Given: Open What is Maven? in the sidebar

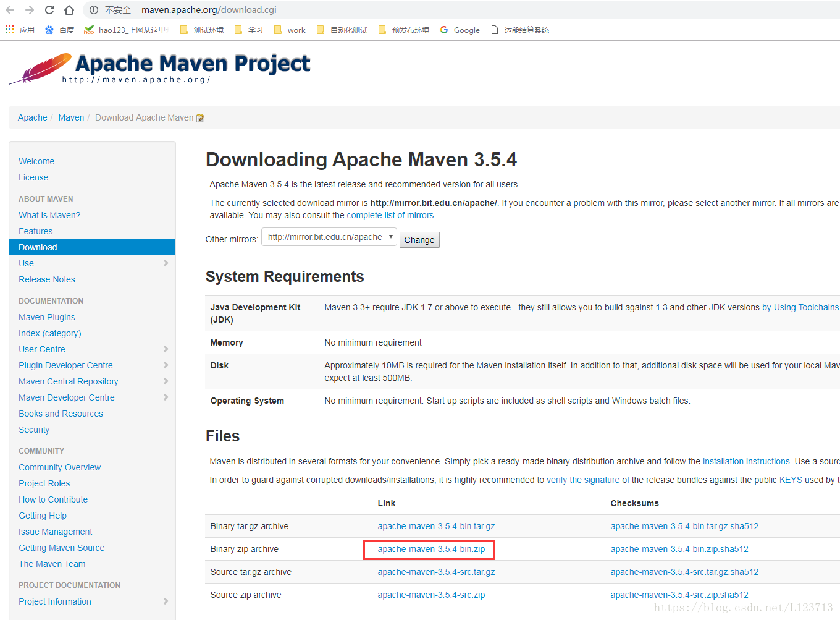Looking at the screenshot, I should click(49, 215).
